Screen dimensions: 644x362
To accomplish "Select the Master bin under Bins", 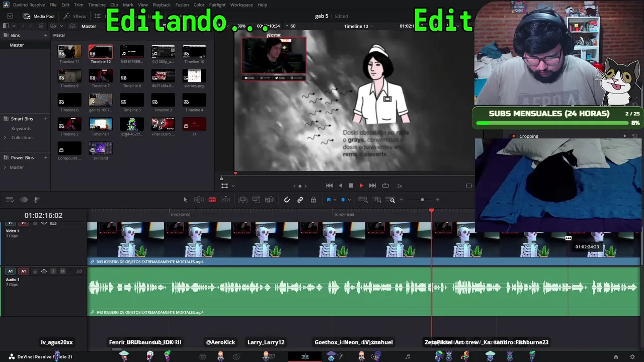I will (x=17, y=45).
